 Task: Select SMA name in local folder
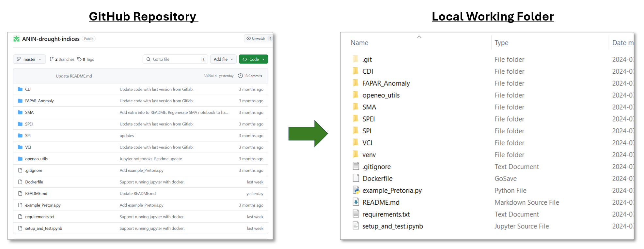(x=369, y=107)
